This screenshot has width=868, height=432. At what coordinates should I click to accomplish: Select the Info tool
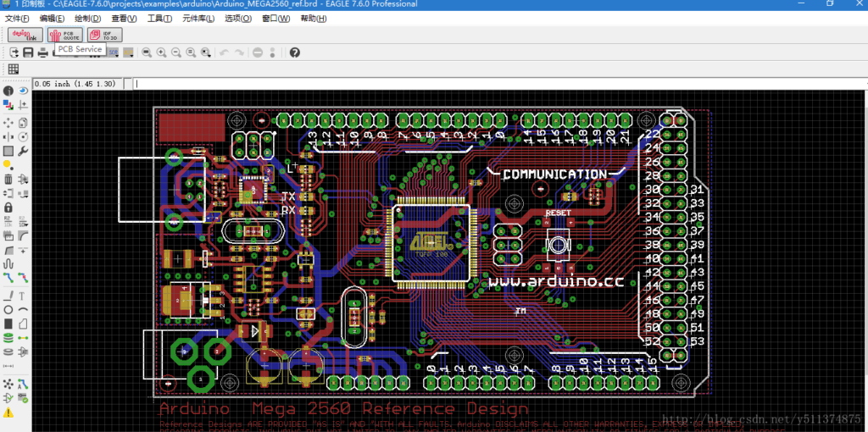click(8, 91)
